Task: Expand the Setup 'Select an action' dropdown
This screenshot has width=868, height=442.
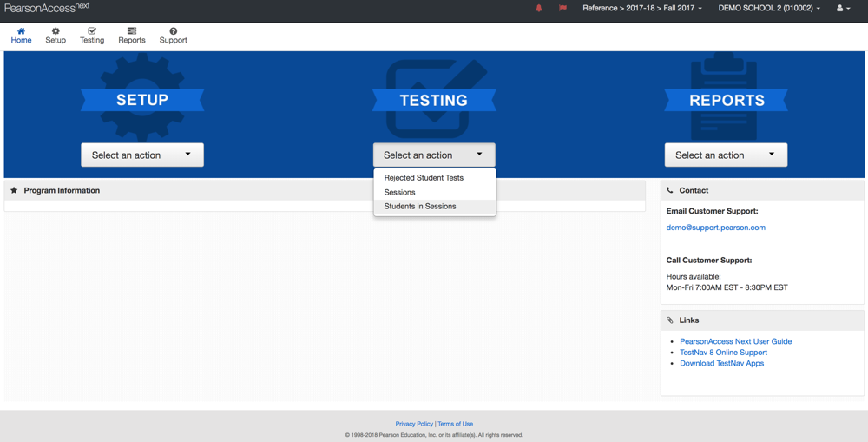Action: pyautogui.click(x=142, y=155)
